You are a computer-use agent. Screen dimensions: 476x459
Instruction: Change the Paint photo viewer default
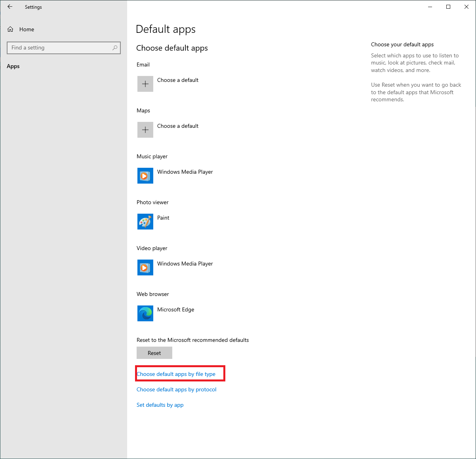click(x=163, y=218)
